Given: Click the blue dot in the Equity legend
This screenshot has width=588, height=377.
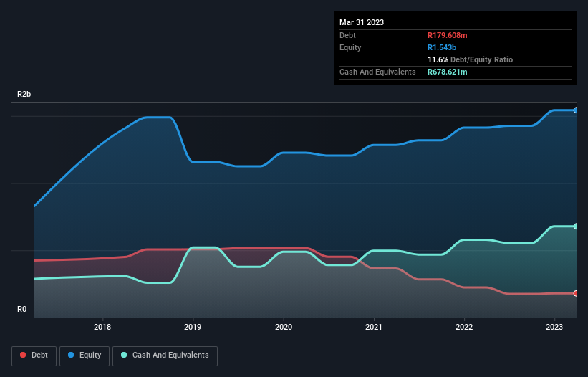Looking at the screenshot, I should (72, 355).
